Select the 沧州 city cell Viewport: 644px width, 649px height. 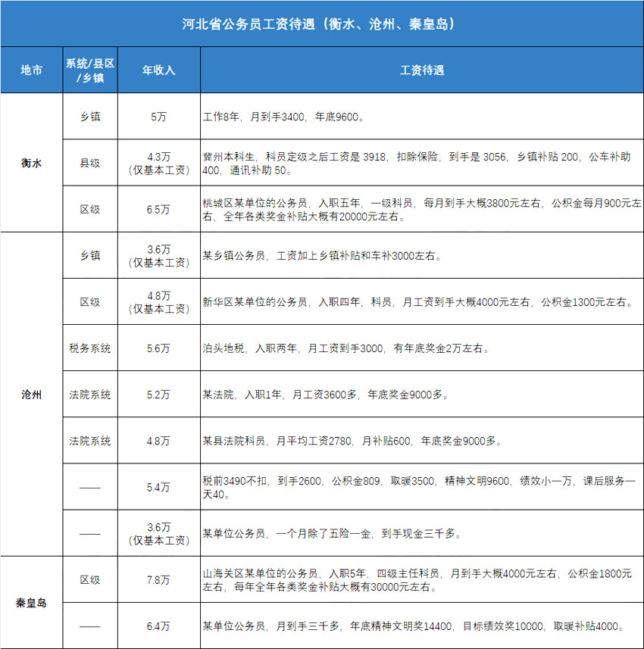coord(31,394)
